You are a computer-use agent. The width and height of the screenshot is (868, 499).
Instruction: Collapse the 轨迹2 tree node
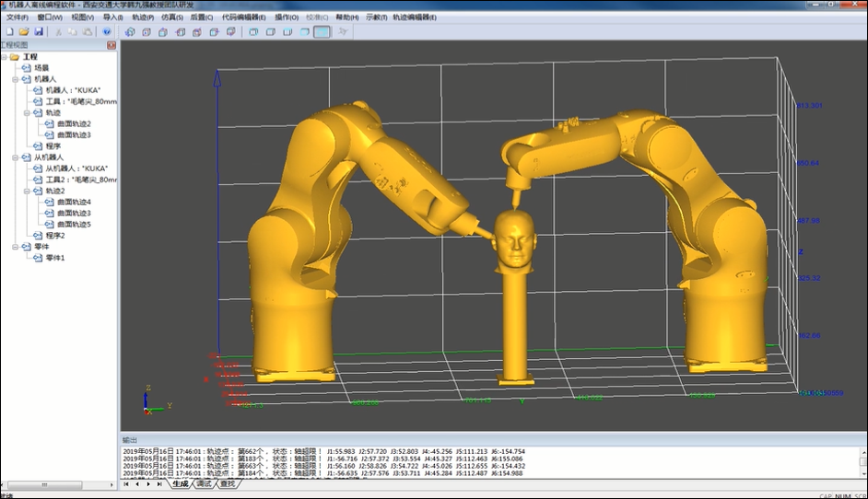[x=27, y=191]
